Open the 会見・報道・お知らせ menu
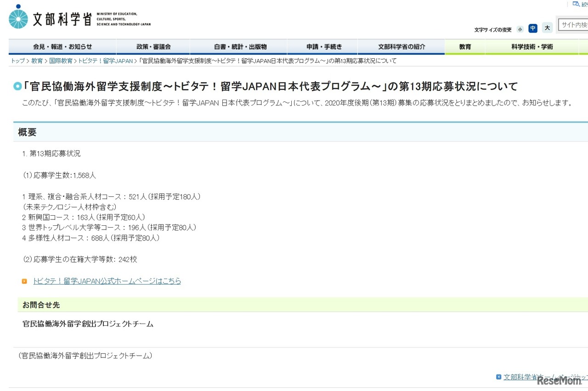The image size is (588, 391). 62,46
